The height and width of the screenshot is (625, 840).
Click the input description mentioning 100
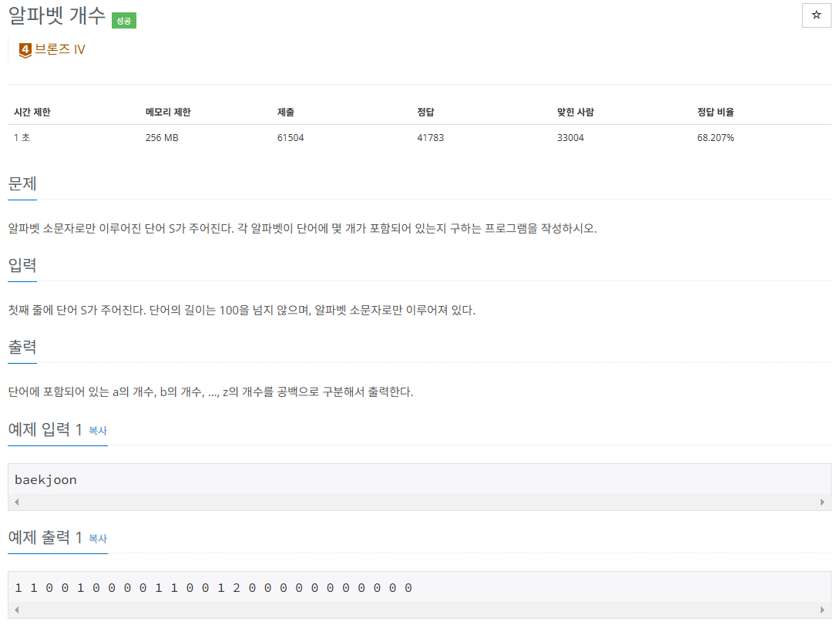(x=242, y=310)
